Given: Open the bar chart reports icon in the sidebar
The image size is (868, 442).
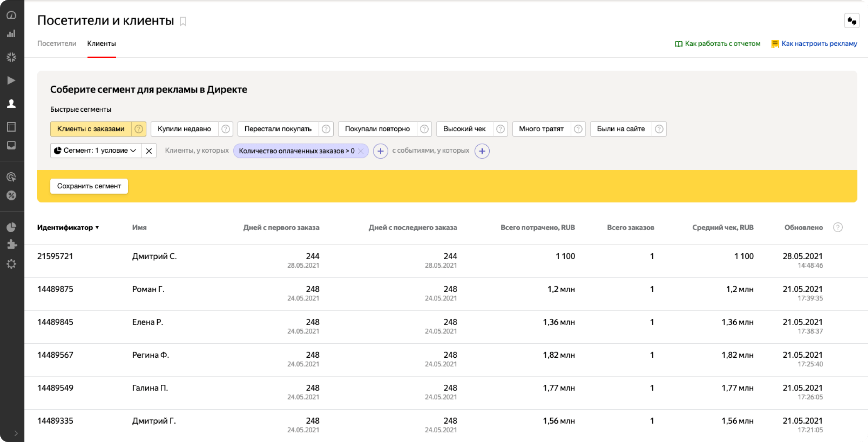Looking at the screenshot, I should tap(11, 34).
